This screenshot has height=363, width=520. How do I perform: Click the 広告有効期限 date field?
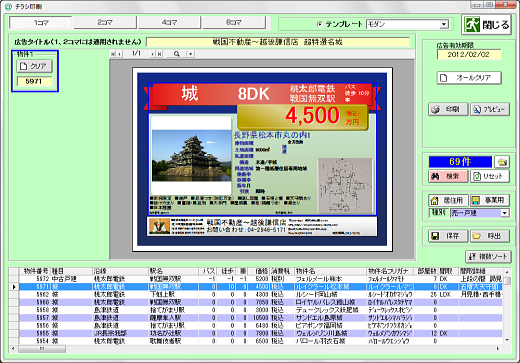click(469, 54)
